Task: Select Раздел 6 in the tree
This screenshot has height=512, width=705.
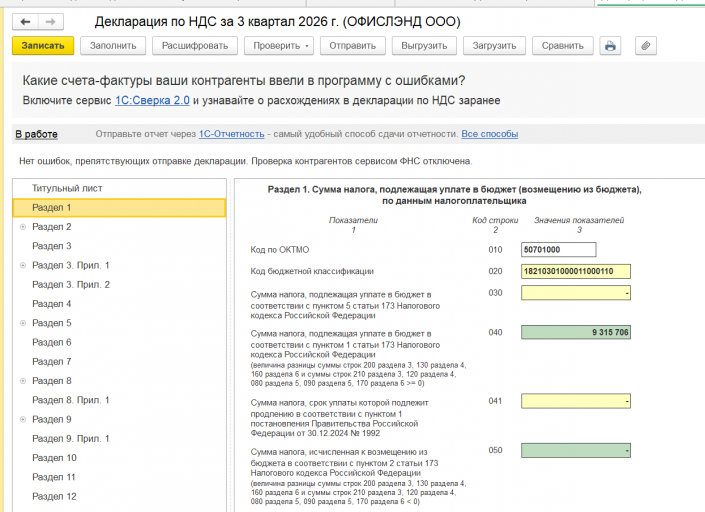Action: coord(52,343)
